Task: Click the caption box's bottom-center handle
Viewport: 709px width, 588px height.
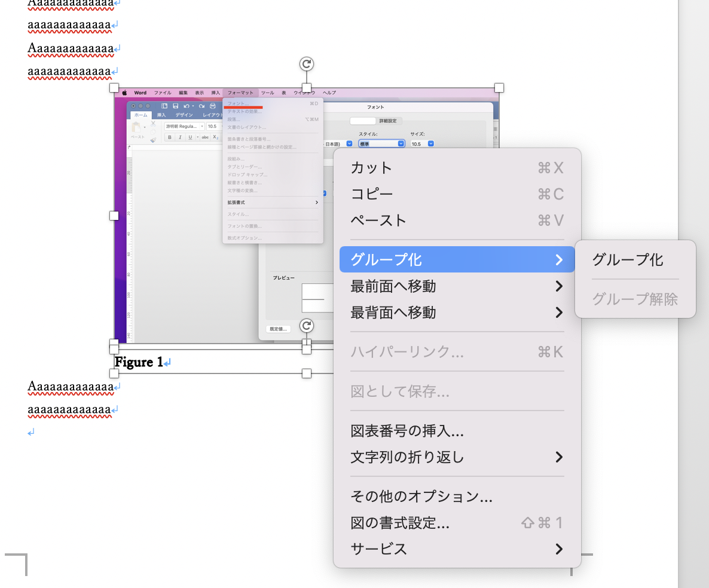Action: [x=307, y=373]
